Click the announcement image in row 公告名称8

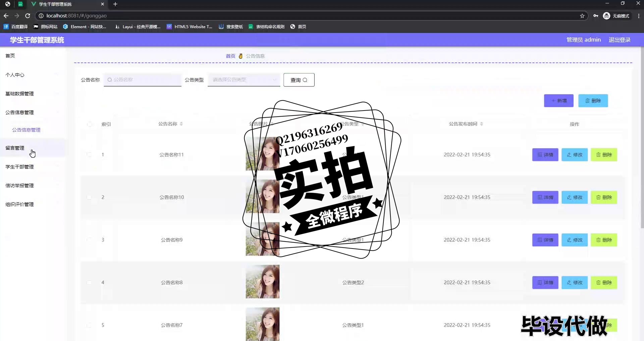point(263,282)
